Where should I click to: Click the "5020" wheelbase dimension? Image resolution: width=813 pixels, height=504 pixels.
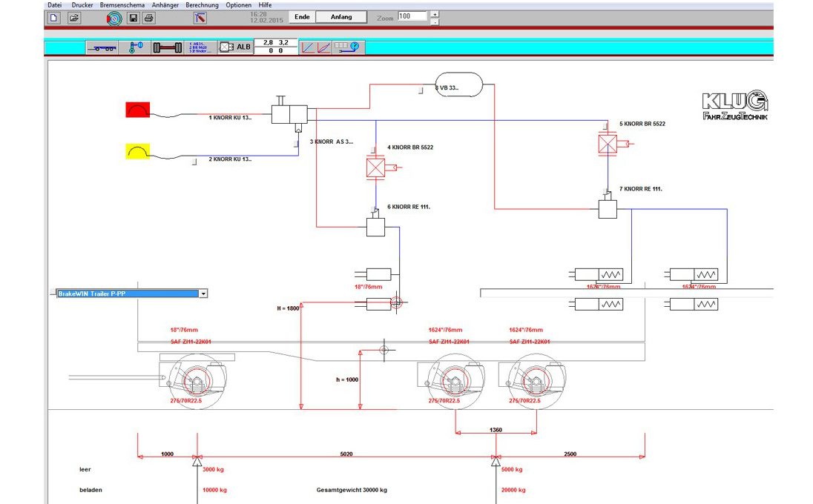pos(346,454)
